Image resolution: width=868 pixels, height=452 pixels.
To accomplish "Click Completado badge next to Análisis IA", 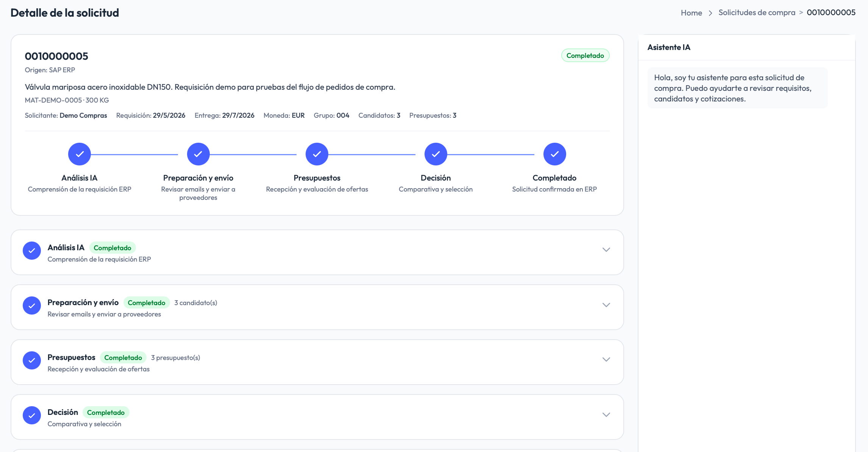I will pyautogui.click(x=112, y=248).
